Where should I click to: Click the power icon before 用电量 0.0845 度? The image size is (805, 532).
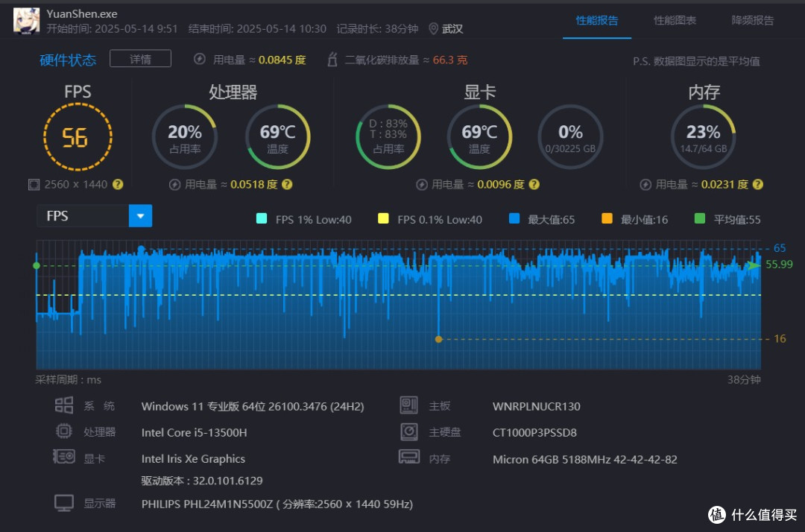point(200,60)
